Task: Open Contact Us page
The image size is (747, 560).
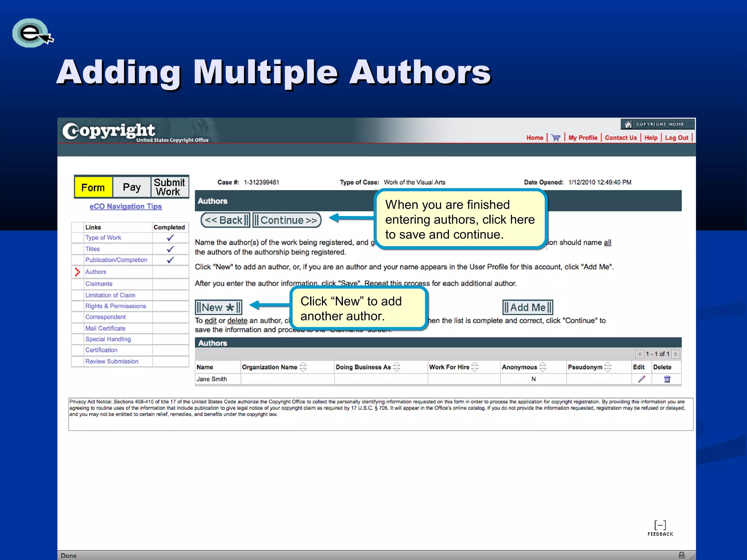Action: click(621, 138)
